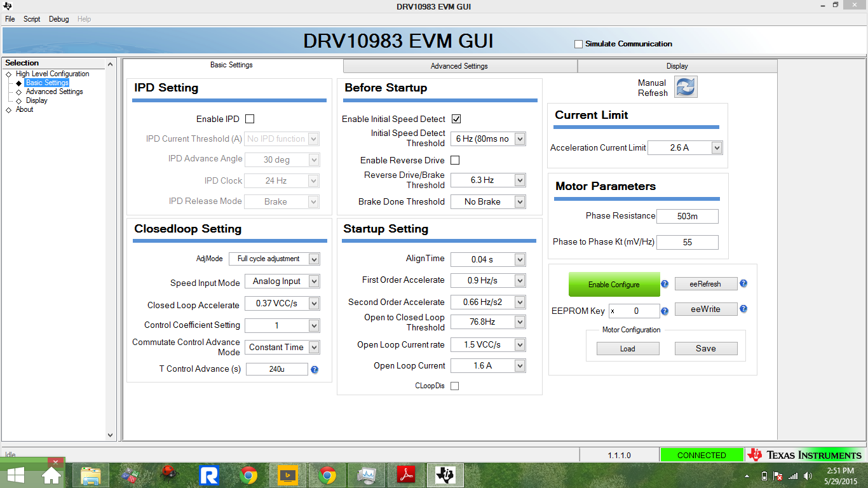
Task: Open Second Order Accelerate dropdown
Action: tap(520, 302)
